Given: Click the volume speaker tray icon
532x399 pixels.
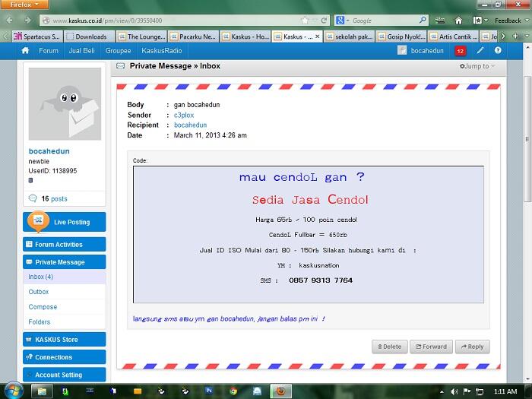Looking at the screenshot, I should pos(454,391).
